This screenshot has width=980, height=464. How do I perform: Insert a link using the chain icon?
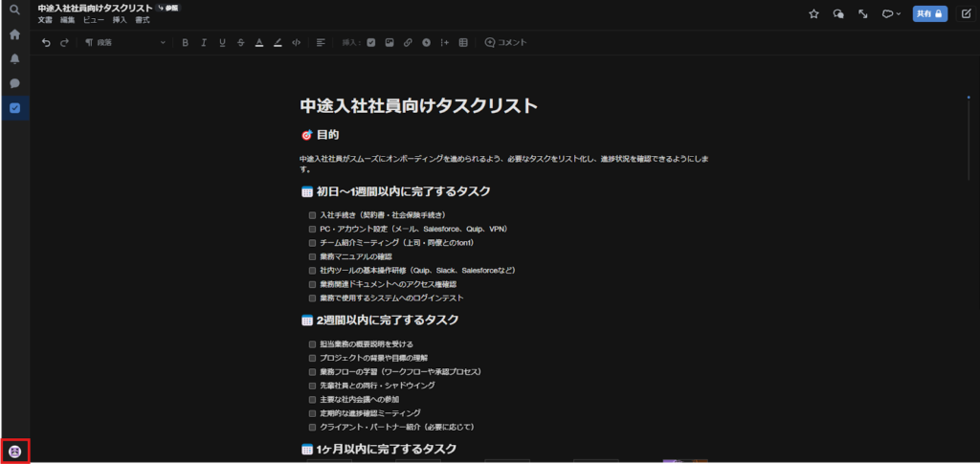[x=408, y=42]
